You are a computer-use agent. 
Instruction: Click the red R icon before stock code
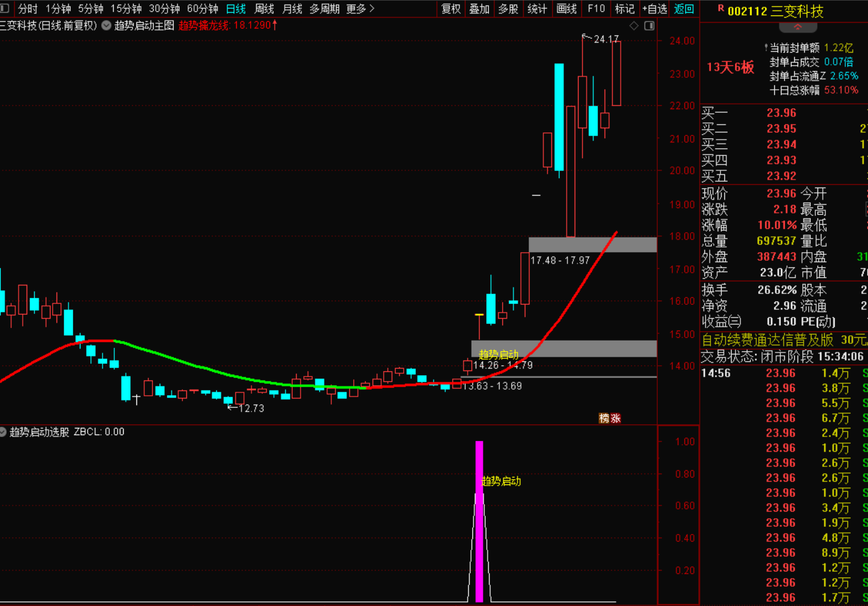tap(721, 9)
